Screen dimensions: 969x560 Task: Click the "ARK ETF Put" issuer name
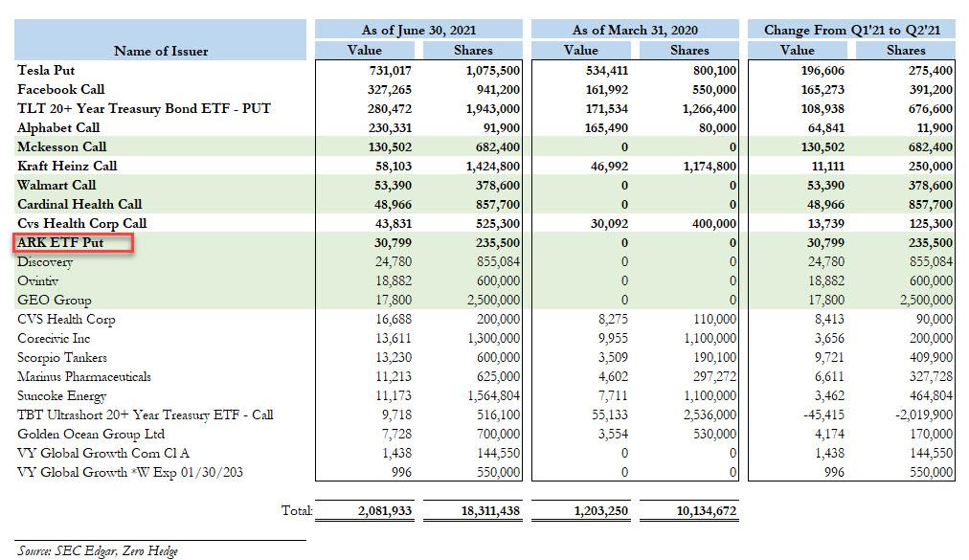tap(60, 243)
